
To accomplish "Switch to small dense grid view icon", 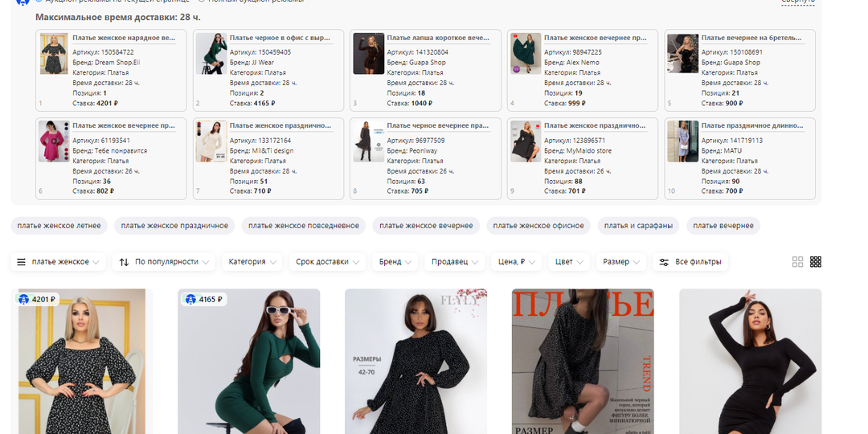I will point(816,262).
